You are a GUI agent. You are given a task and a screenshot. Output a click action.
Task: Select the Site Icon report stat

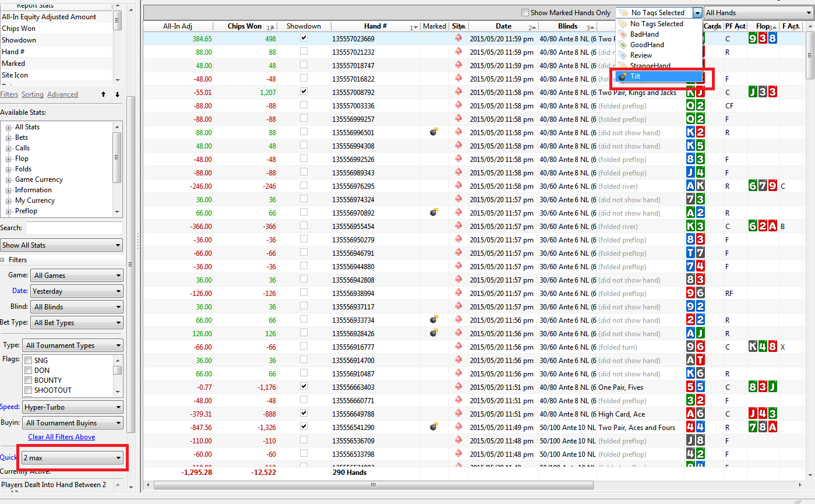click(56, 75)
